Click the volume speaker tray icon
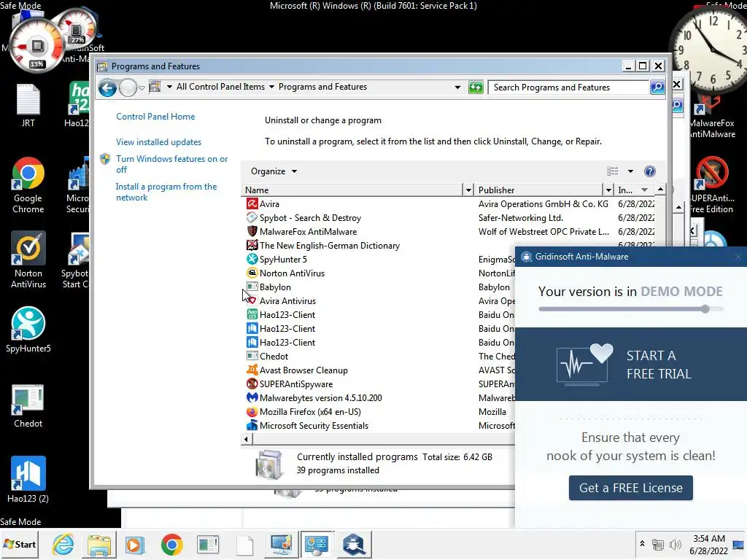Image resolution: width=747 pixels, height=560 pixels. tap(675, 545)
